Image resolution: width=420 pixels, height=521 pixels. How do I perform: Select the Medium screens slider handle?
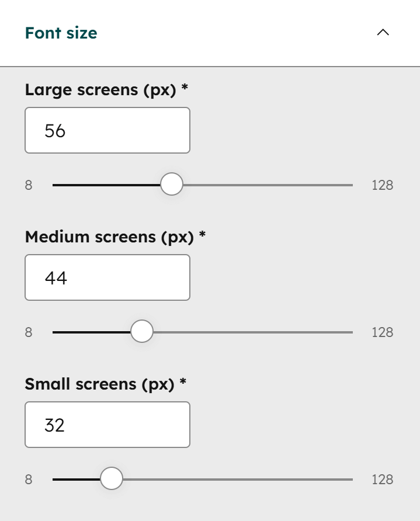pyautogui.click(x=141, y=331)
